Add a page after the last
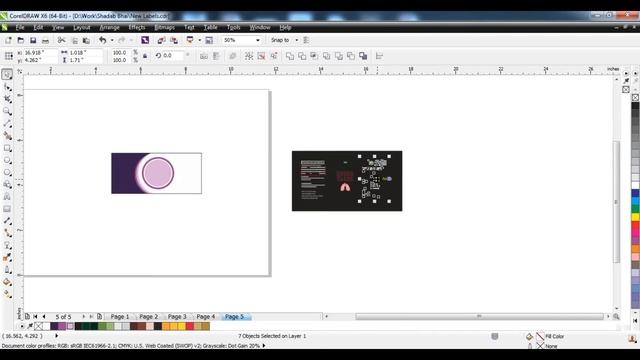The height and width of the screenshot is (360, 640). (x=100, y=316)
